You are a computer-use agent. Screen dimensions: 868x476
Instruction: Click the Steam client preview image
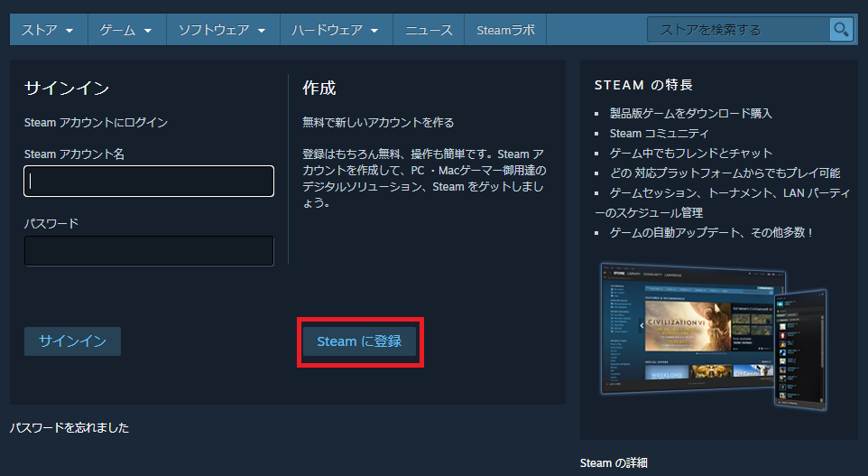(x=714, y=335)
